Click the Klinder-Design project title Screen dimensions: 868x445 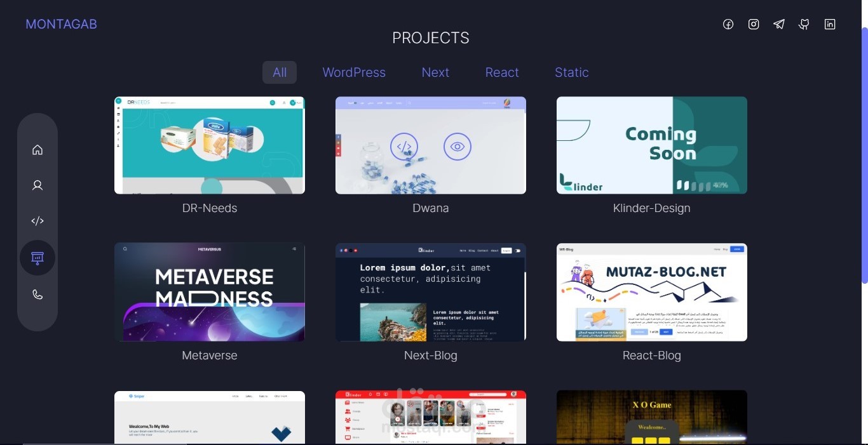click(x=652, y=208)
